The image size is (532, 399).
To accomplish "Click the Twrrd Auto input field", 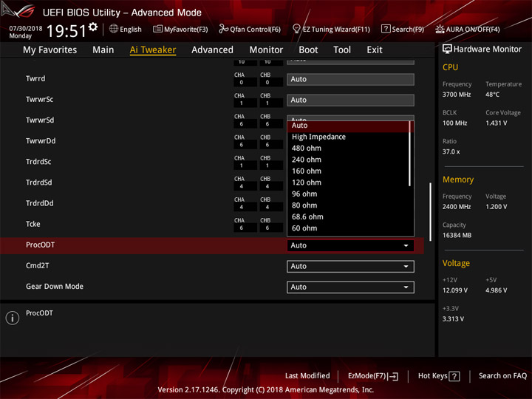I will [x=350, y=79].
